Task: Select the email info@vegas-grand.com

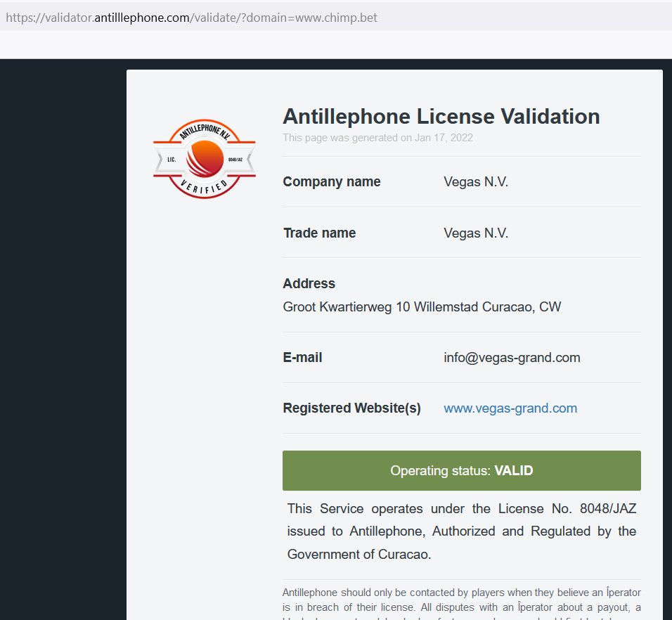Action: (x=512, y=357)
